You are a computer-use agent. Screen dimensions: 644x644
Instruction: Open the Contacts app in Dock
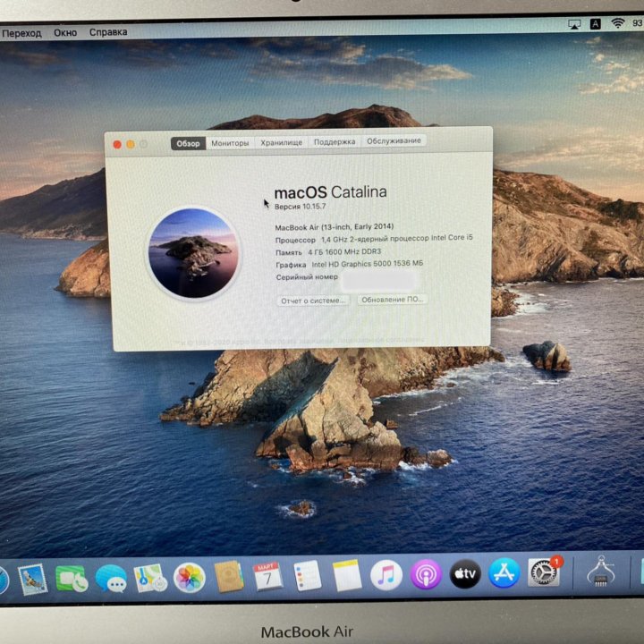pos(229,577)
